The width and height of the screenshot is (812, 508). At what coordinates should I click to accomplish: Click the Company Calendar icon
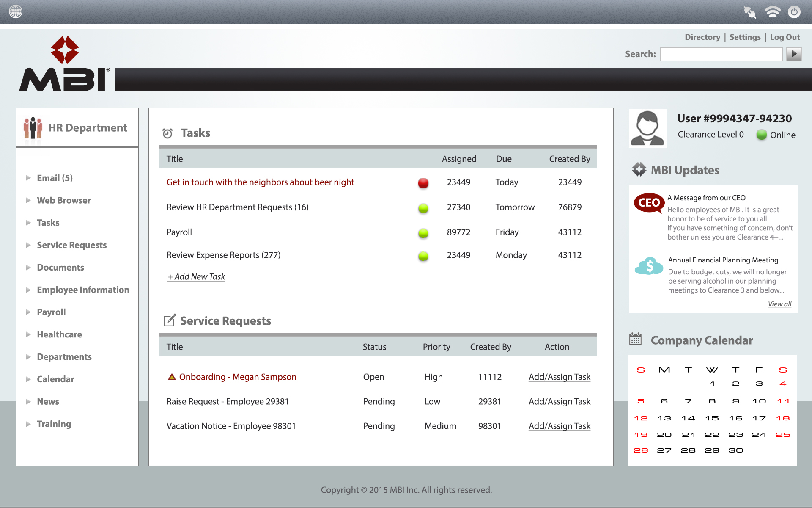tap(635, 339)
